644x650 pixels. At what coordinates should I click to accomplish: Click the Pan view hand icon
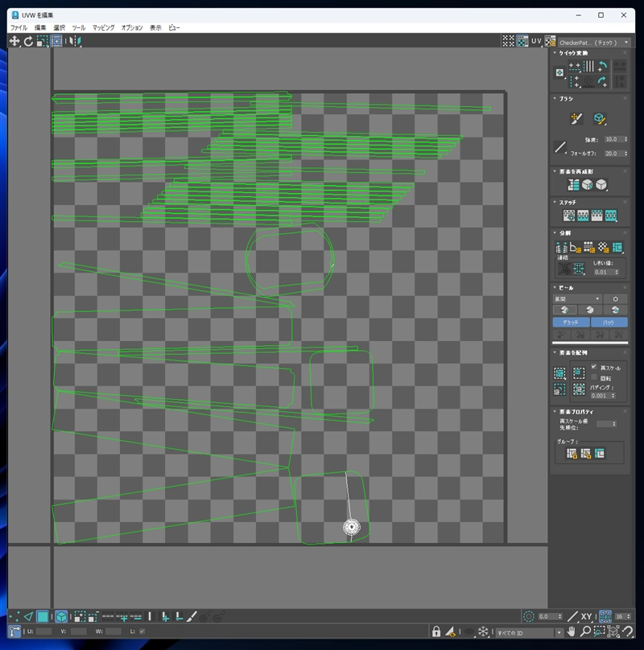tap(571, 632)
